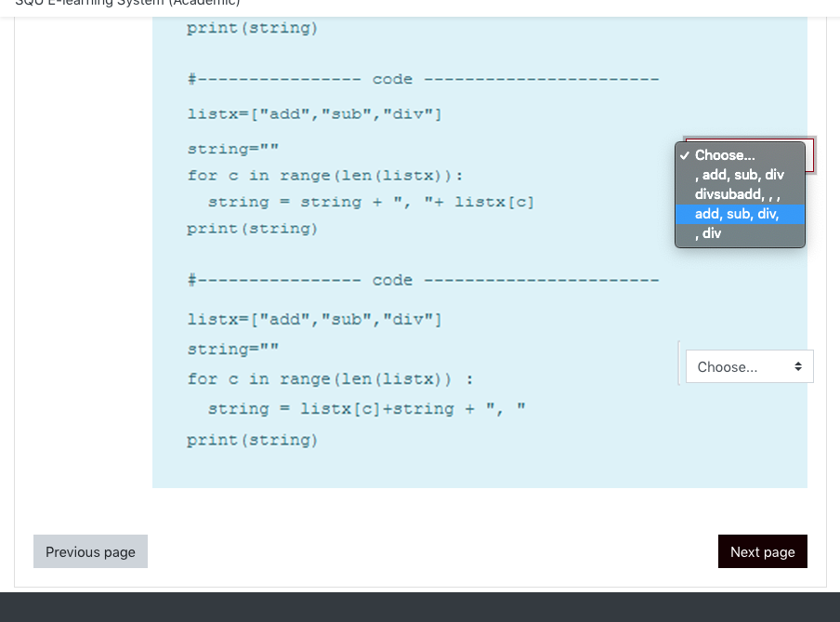Select the highlighted "add, sub, div," option
This screenshot has height=622, width=840.
(x=737, y=214)
